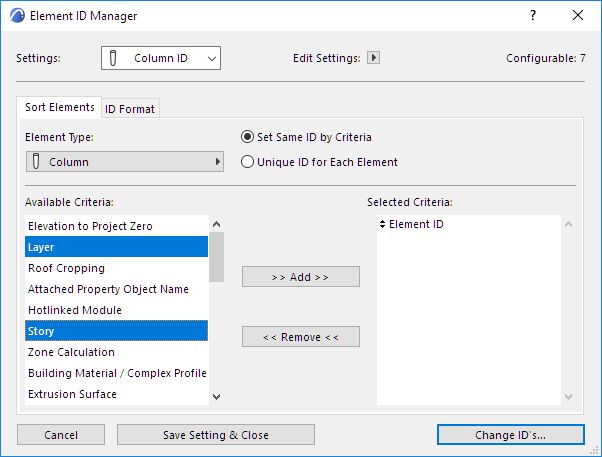This screenshot has height=457, width=602.
Task: Select Zone Calculation criterion
Action: click(x=71, y=352)
